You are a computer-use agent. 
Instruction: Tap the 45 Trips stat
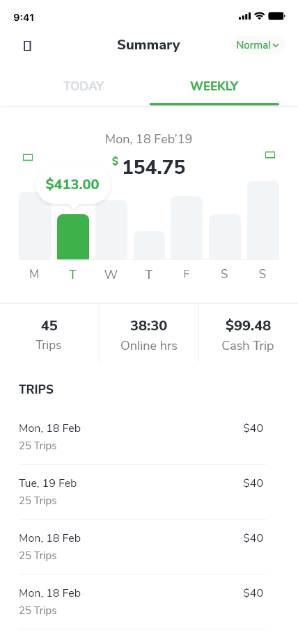click(49, 335)
